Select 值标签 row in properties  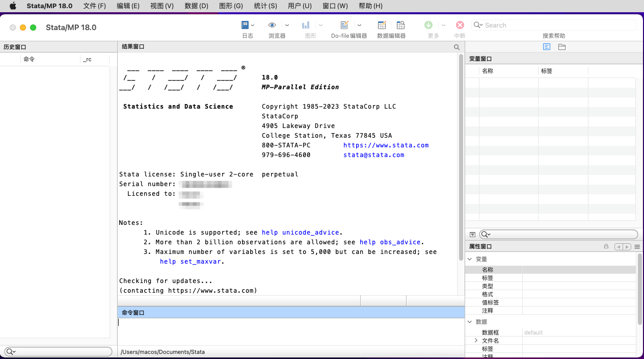click(551, 302)
